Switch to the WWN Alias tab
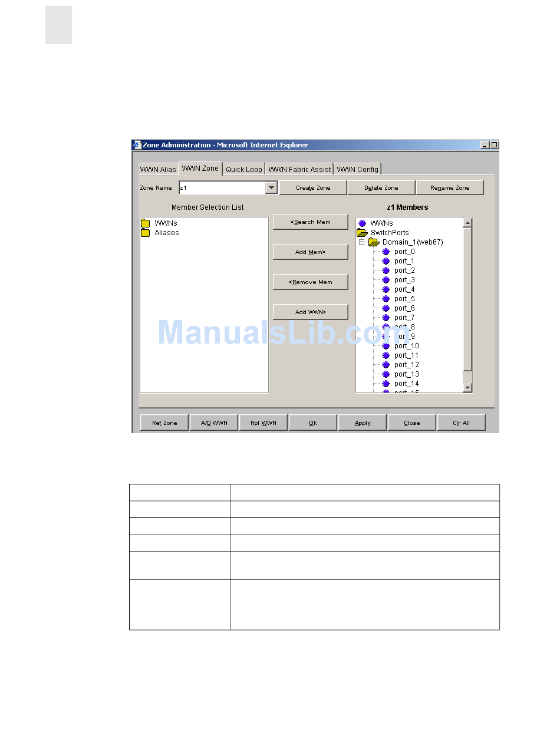 tap(158, 169)
